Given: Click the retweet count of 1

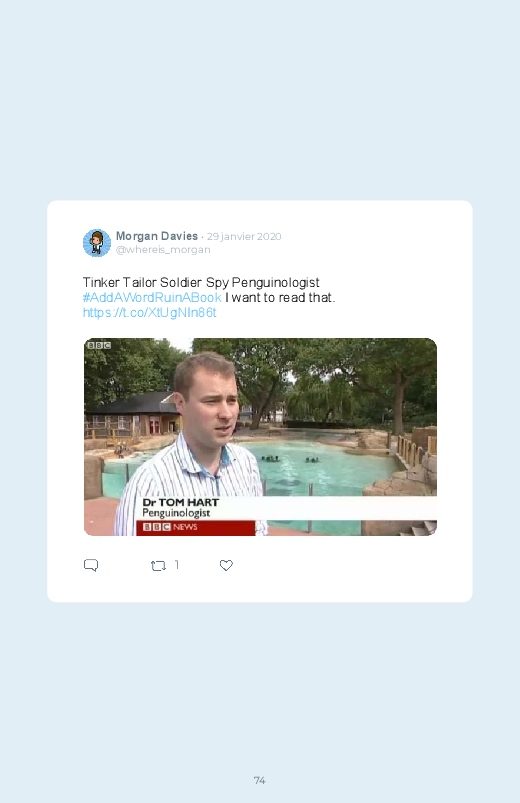Looking at the screenshot, I should tap(177, 564).
